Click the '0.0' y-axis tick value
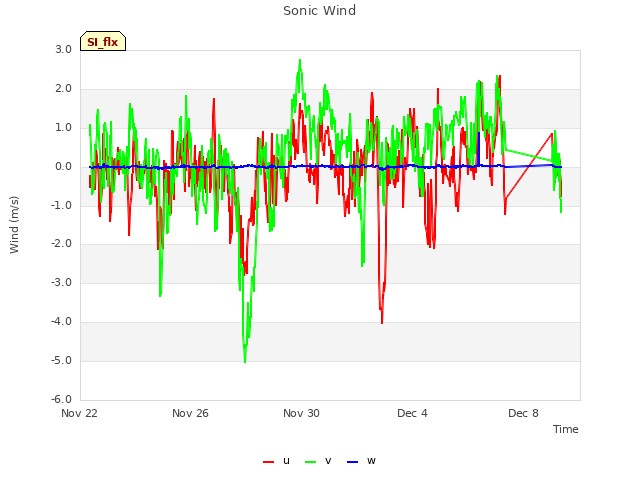Screen dimensions: 640x480 coord(64,167)
